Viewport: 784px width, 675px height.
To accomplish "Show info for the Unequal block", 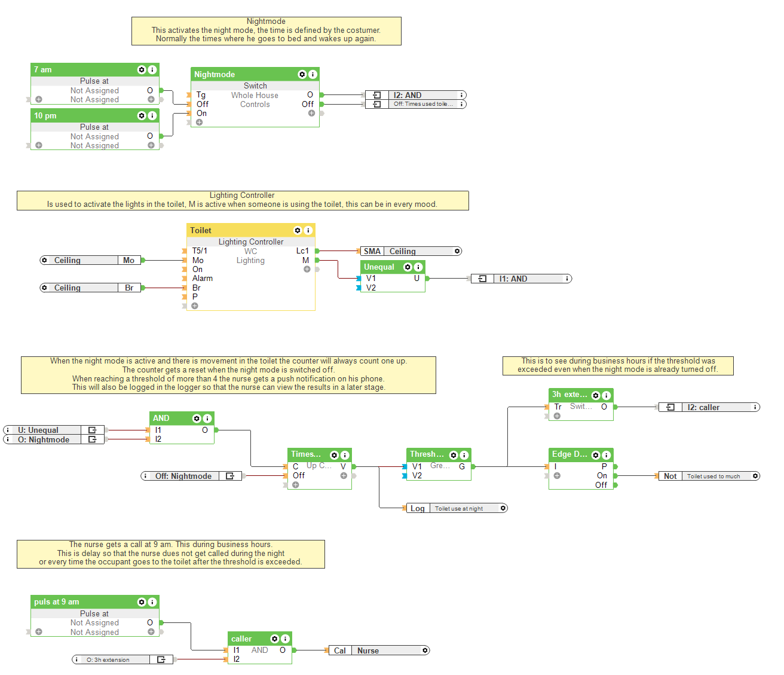I will [418, 267].
